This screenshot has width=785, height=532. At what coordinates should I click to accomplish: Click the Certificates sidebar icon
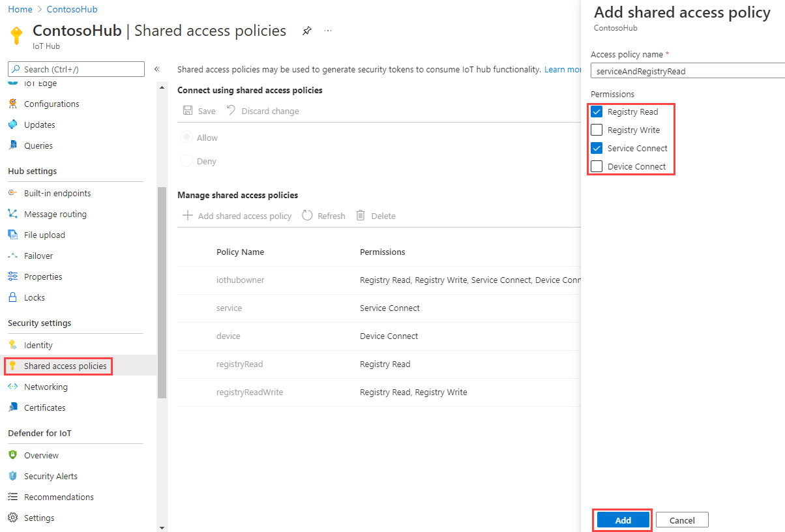[12, 407]
